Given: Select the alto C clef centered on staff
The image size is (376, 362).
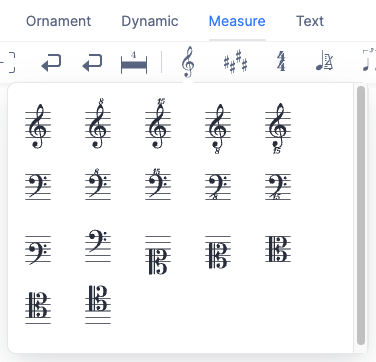Looking at the screenshot, I should pos(278,249).
